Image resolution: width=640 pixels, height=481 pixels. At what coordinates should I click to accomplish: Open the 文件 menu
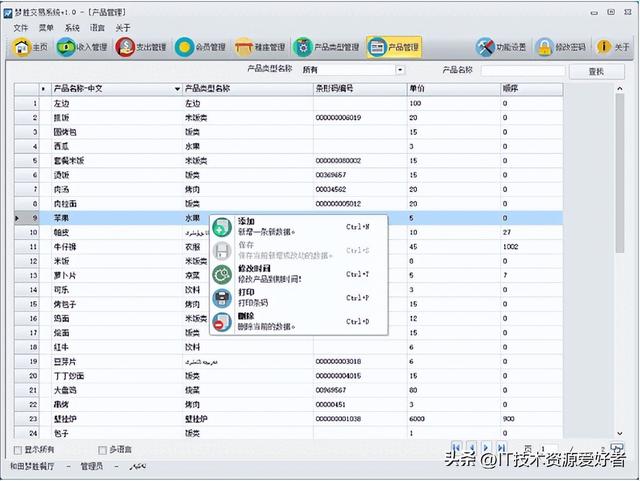pyautogui.click(x=20, y=28)
